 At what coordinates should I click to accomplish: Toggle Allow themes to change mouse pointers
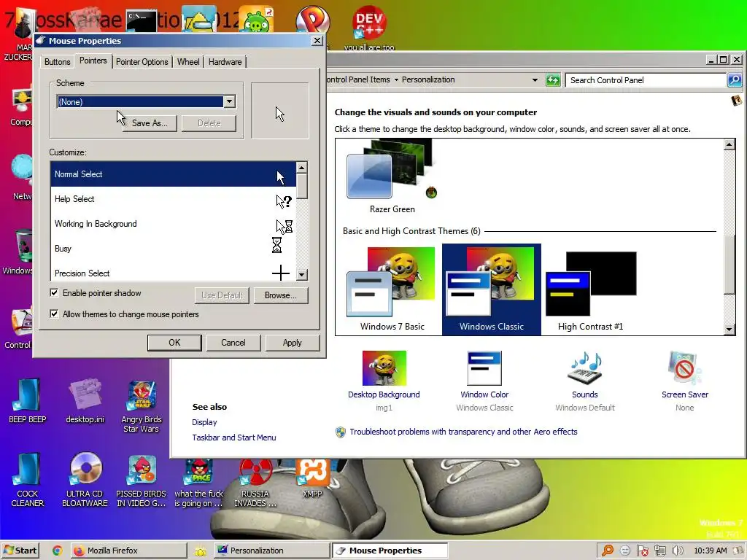coord(54,314)
